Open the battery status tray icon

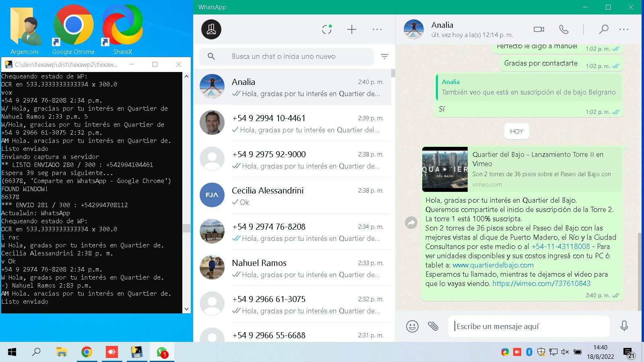pos(577,352)
